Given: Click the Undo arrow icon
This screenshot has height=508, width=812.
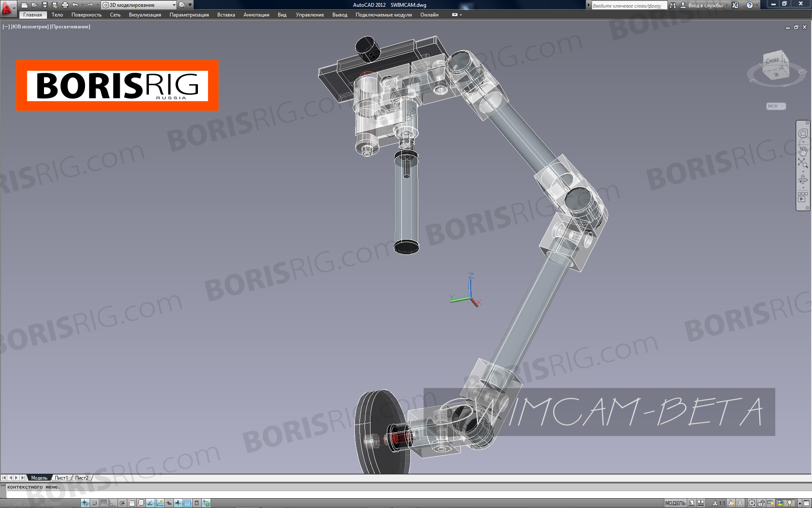Looking at the screenshot, I should pos(75,5).
